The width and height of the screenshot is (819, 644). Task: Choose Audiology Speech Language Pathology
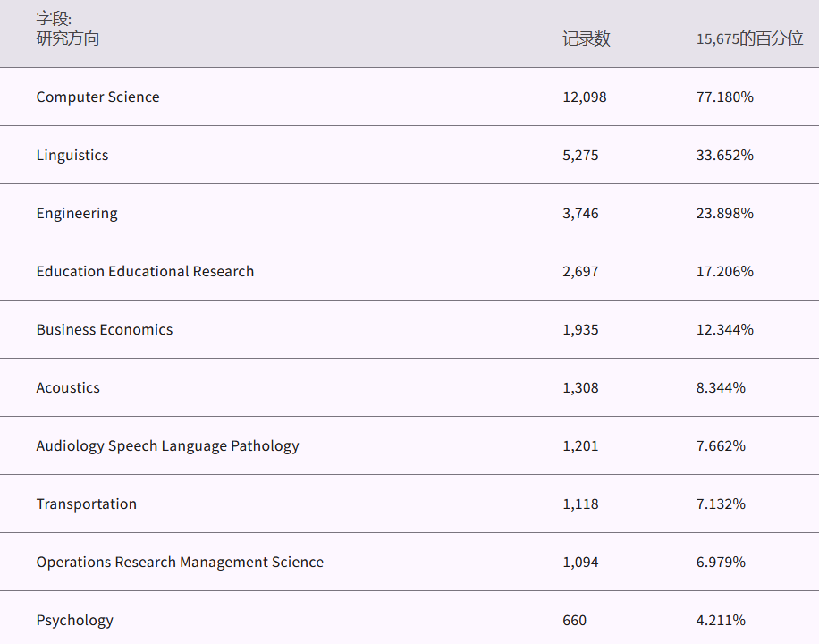click(x=167, y=445)
